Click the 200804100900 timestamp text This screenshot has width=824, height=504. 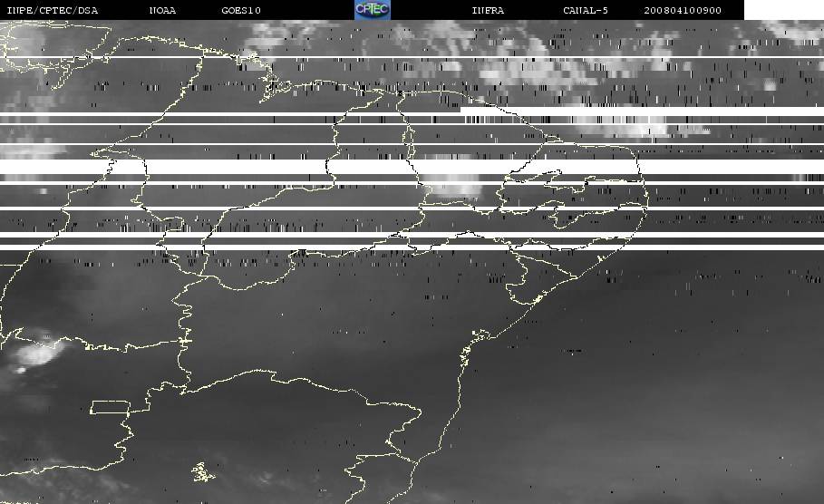[682, 10]
